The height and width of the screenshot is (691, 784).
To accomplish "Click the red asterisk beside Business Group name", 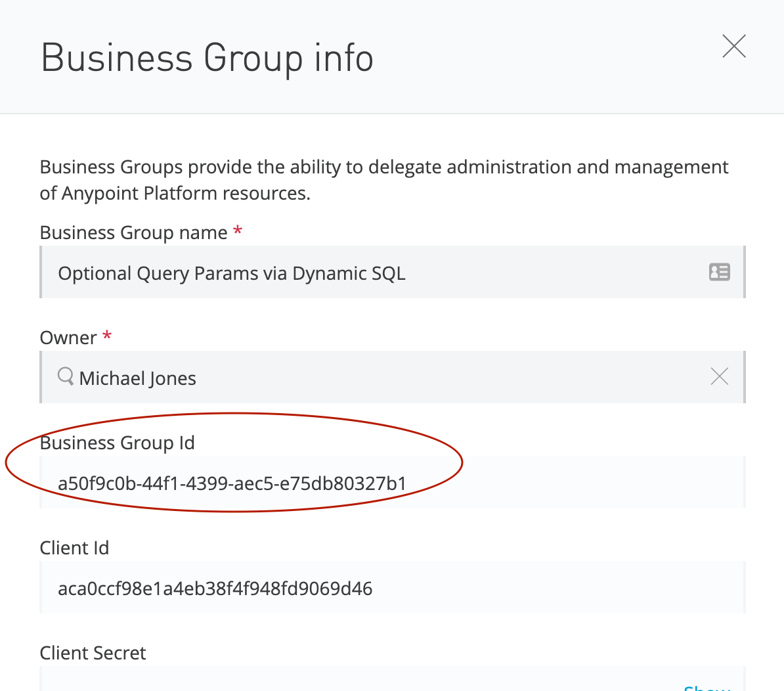I will (238, 231).
